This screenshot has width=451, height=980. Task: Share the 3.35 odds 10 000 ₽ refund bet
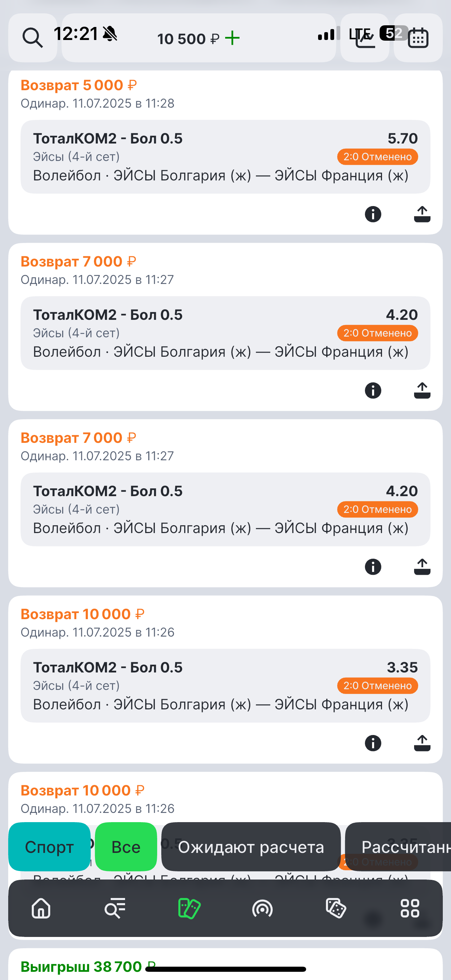pos(422,743)
